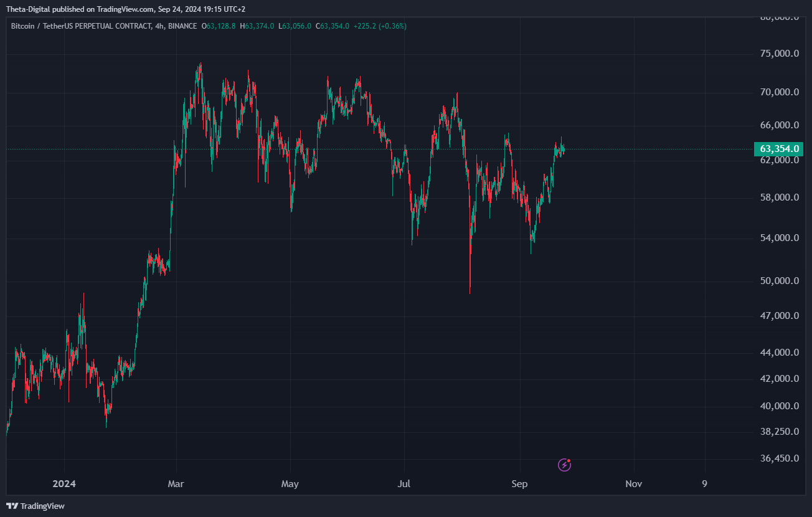
Task: Click the 47,000.0 price axis label
Action: (x=780, y=316)
